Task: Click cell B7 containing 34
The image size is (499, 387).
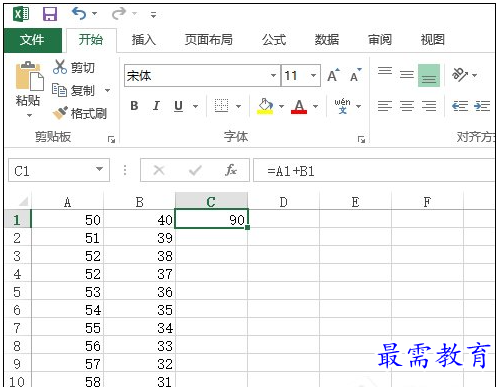Action: click(x=139, y=328)
